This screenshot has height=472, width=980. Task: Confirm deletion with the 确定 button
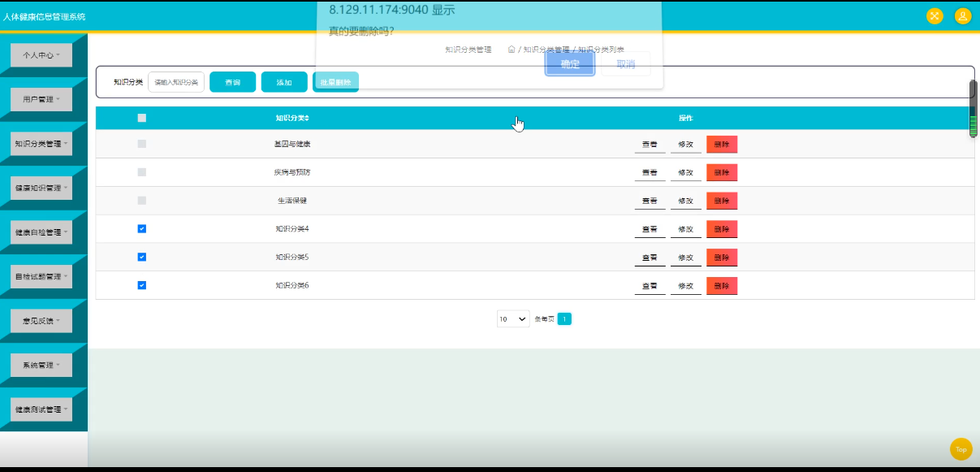click(x=569, y=65)
